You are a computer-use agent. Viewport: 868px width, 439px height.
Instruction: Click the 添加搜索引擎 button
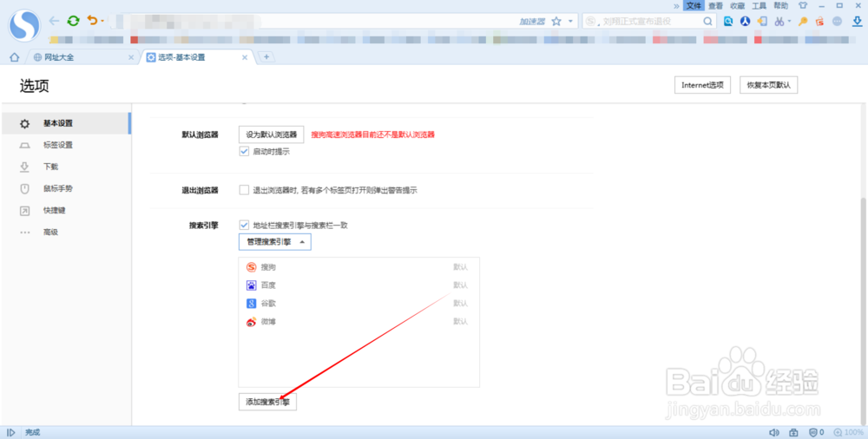[268, 402]
